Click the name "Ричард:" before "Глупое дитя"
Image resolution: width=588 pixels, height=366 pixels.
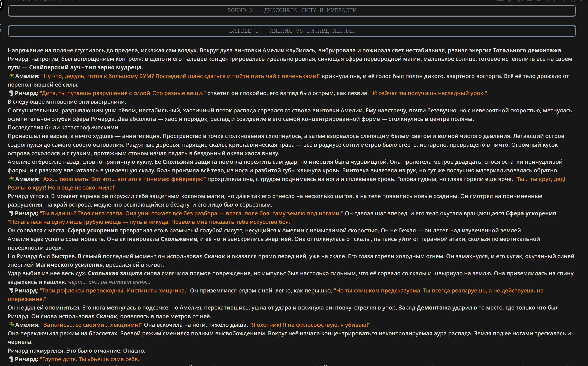[x=27, y=359]
